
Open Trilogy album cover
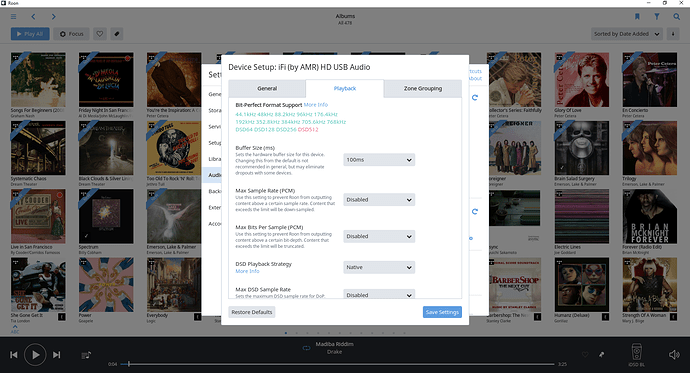point(650,148)
